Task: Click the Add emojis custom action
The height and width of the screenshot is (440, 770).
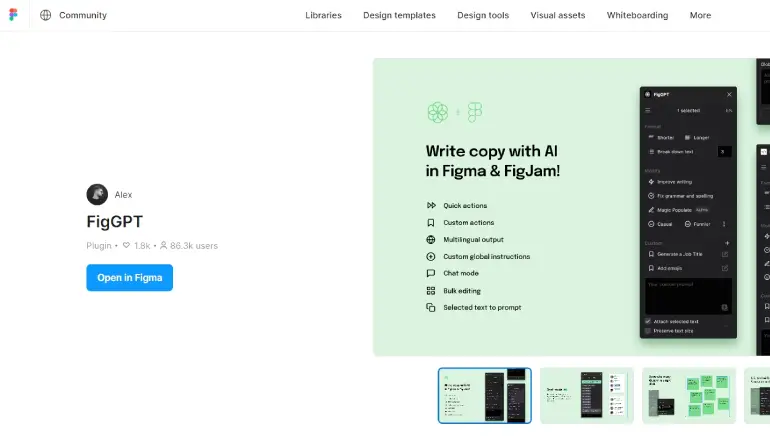Action: pyautogui.click(x=665, y=268)
